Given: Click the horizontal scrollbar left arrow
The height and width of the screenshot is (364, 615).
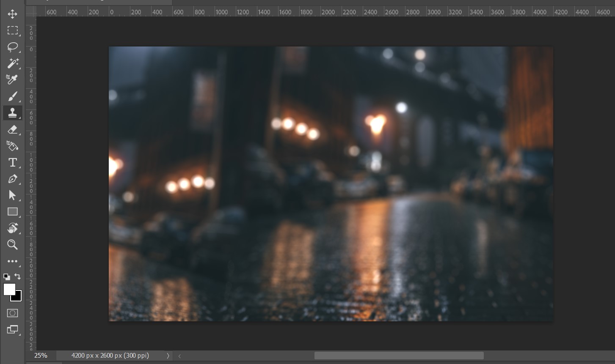Looking at the screenshot, I should (179, 356).
